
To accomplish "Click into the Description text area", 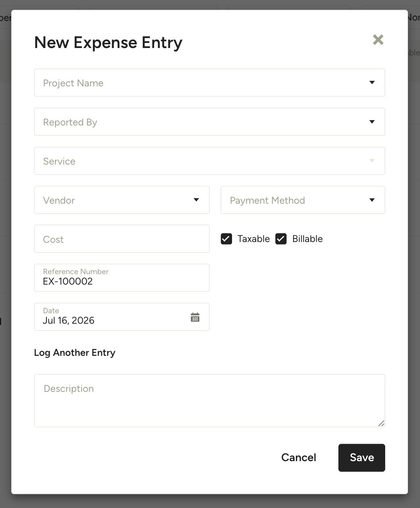I will 210,401.
